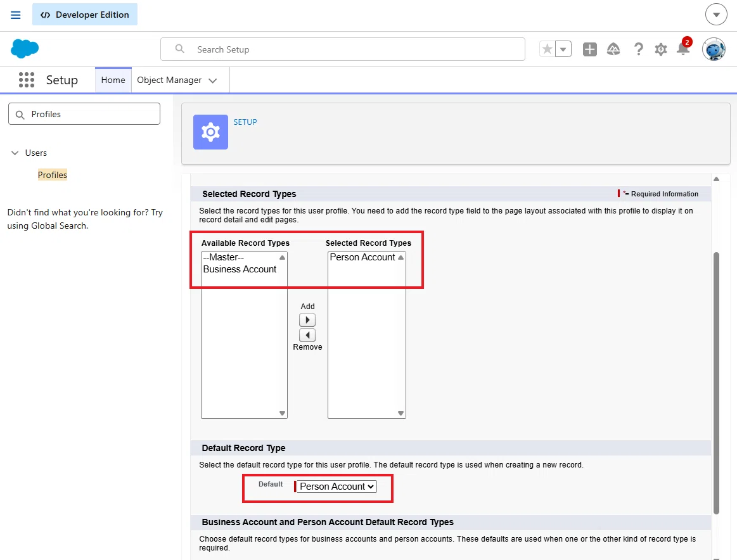Viewport: 737px width, 560px height.
Task: Open Profiles in the sidebar
Action: click(x=52, y=175)
